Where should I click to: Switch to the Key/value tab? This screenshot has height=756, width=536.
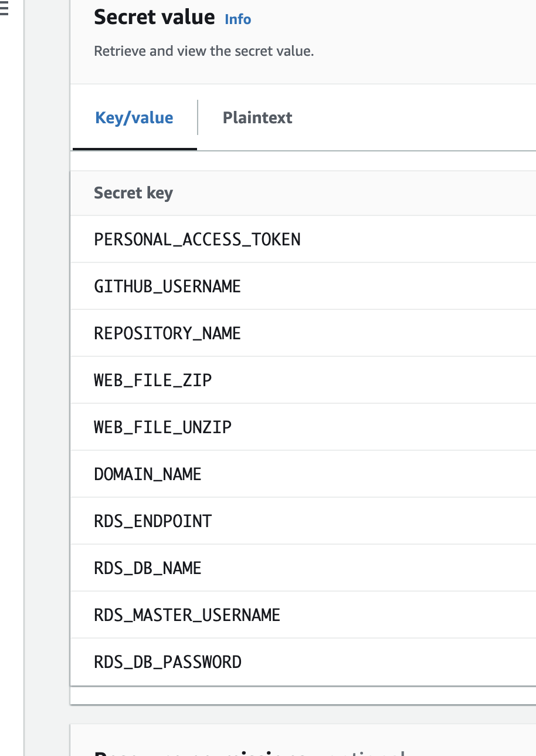(134, 117)
